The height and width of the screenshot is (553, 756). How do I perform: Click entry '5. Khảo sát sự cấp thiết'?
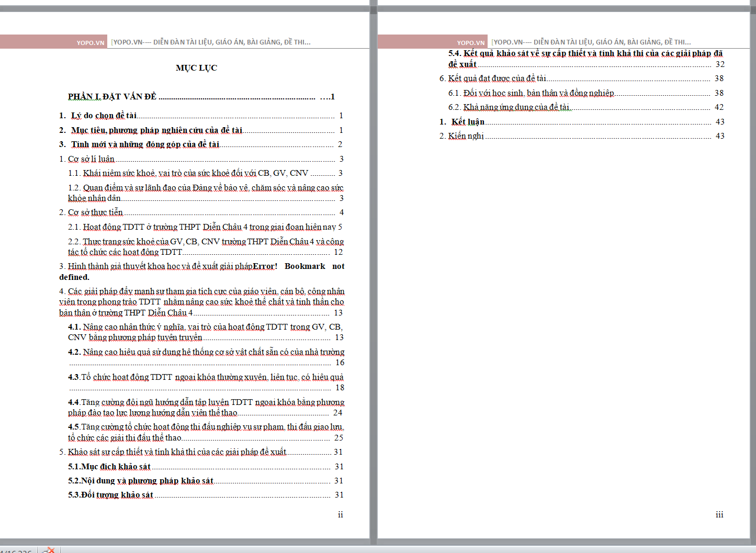pos(201,452)
